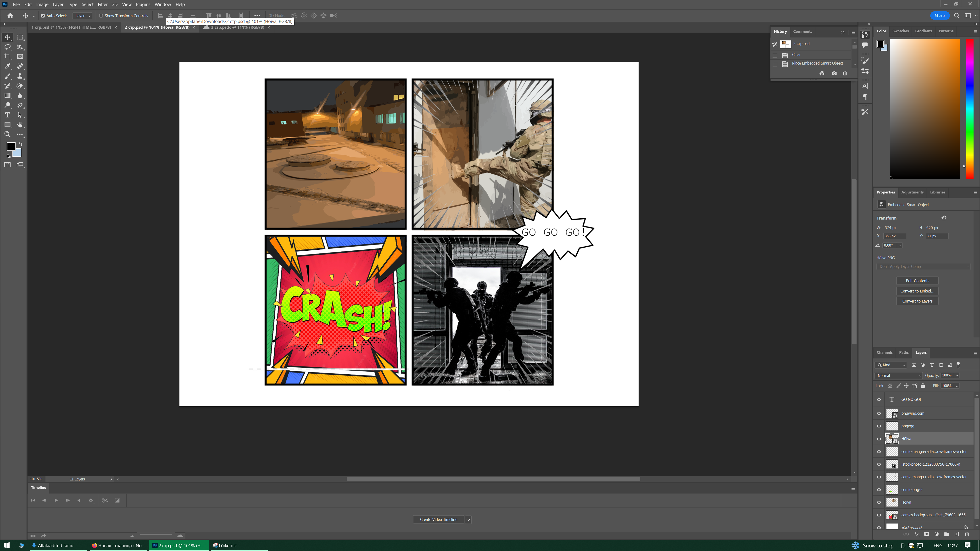Select the Eraser tool
980x551 pixels.
coord(20,86)
